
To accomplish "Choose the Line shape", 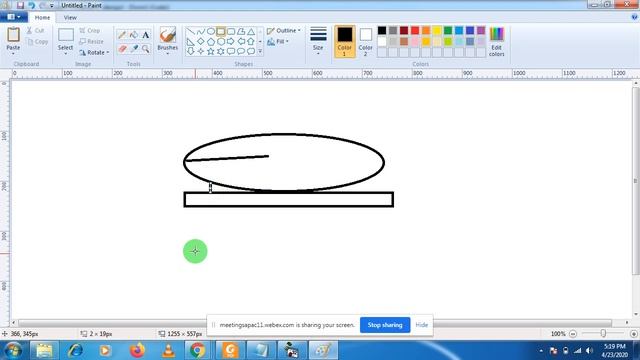I will click(x=191, y=31).
